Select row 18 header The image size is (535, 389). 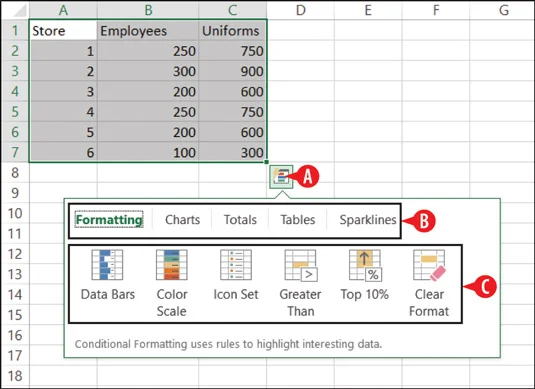click(x=15, y=376)
